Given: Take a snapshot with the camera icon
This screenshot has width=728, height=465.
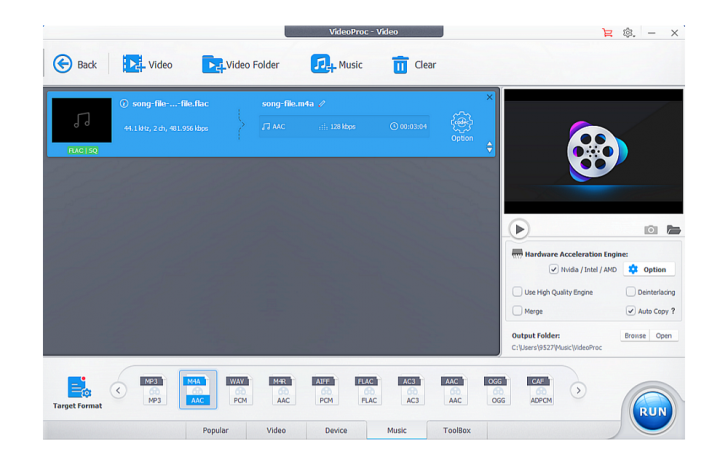Looking at the screenshot, I should pyautogui.click(x=650, y=230).
